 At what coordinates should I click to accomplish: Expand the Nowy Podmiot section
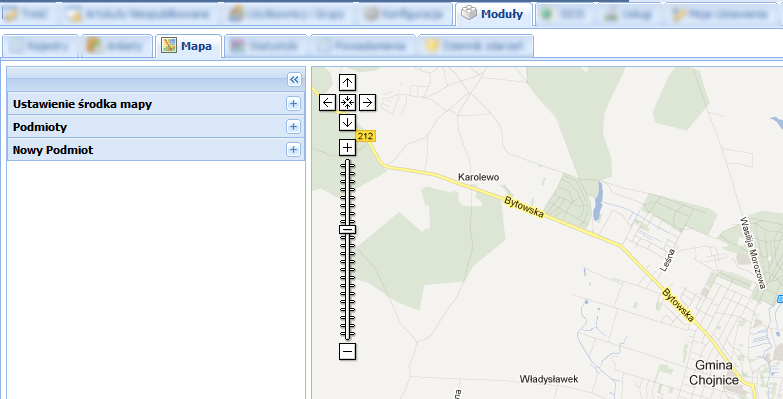pos(293,150)
